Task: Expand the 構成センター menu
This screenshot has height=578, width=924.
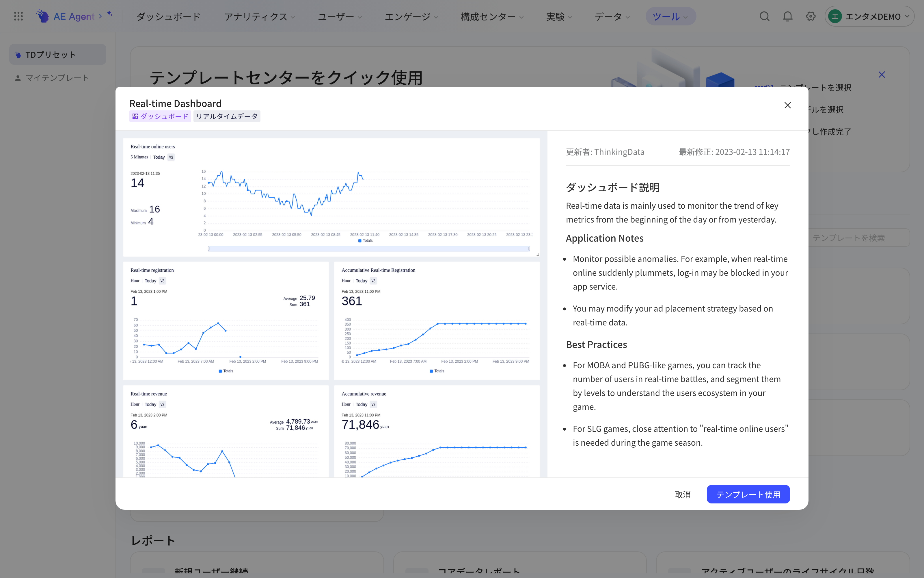Action: (492, 16)
